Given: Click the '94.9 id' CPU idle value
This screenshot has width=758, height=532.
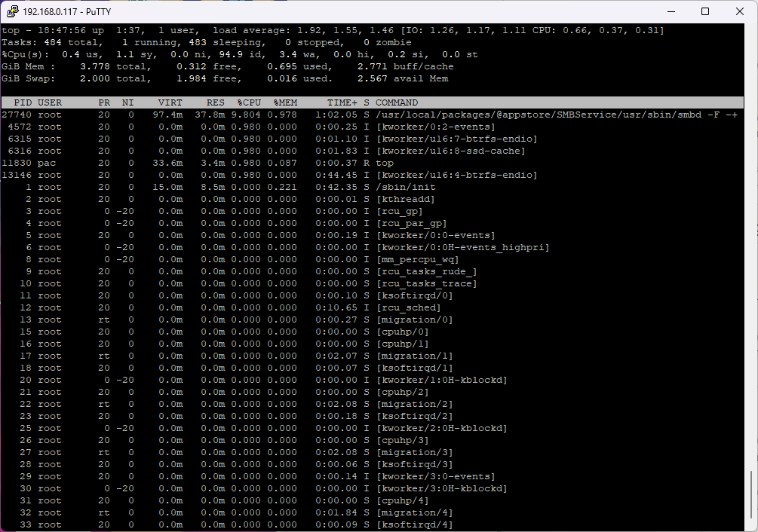Looking at the screenshot, I should pos(240,54).
